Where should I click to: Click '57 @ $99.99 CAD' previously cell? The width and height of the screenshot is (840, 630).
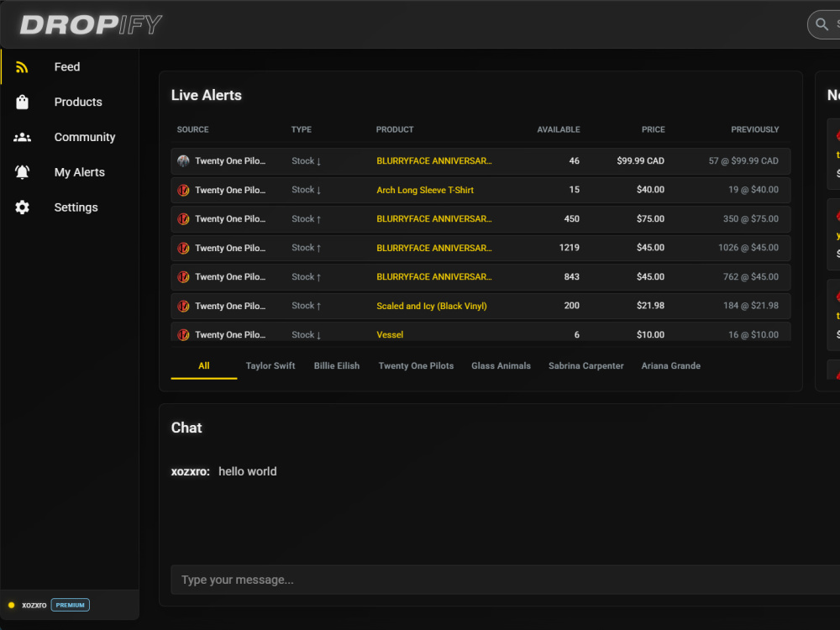[743, 160]
